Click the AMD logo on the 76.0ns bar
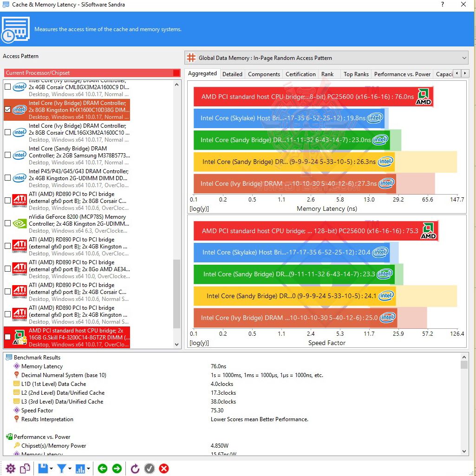 424,97
